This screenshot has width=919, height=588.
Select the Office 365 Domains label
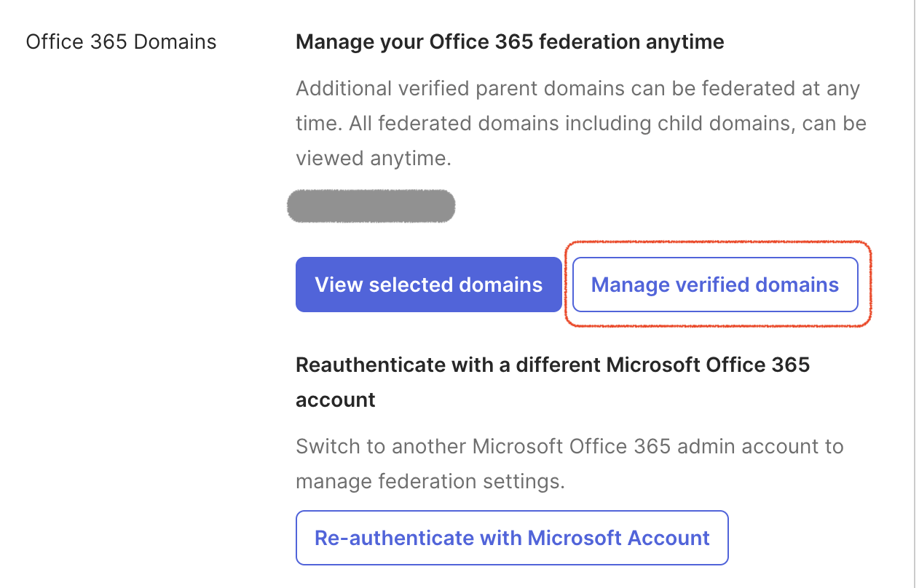pos(121,42)
